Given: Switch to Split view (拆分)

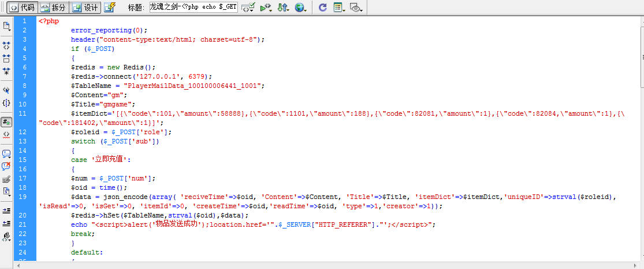Looking at the screenshot, I should click(53, 8).
